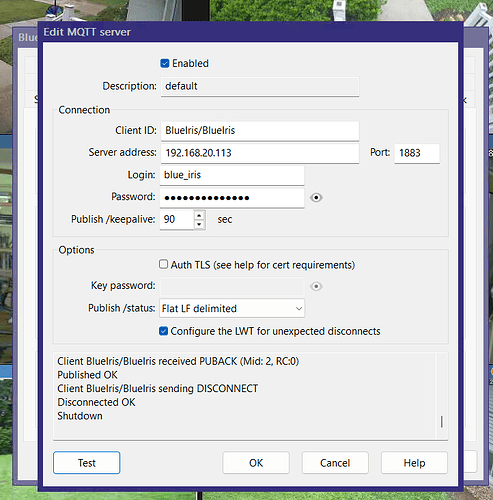This screenshot has width=493, height=500.
Task: Select the Server address field
Action: pyautogui.click(x=260, y=153)
